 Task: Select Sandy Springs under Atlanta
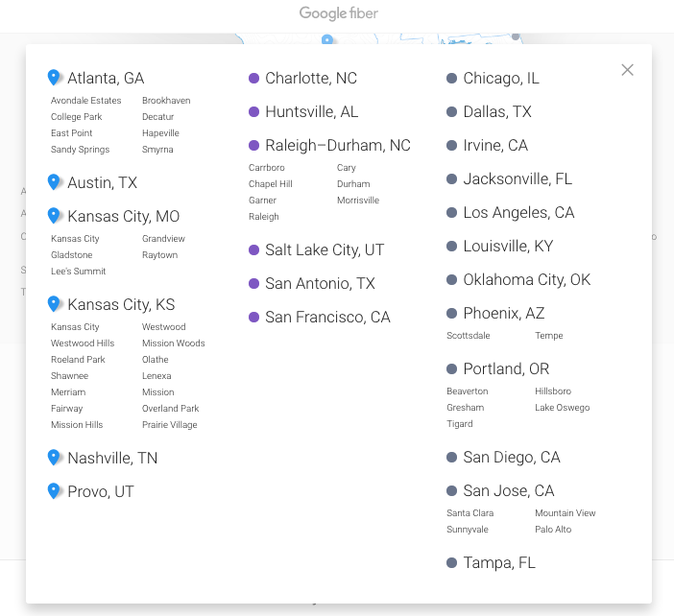[x=81, y=150]
